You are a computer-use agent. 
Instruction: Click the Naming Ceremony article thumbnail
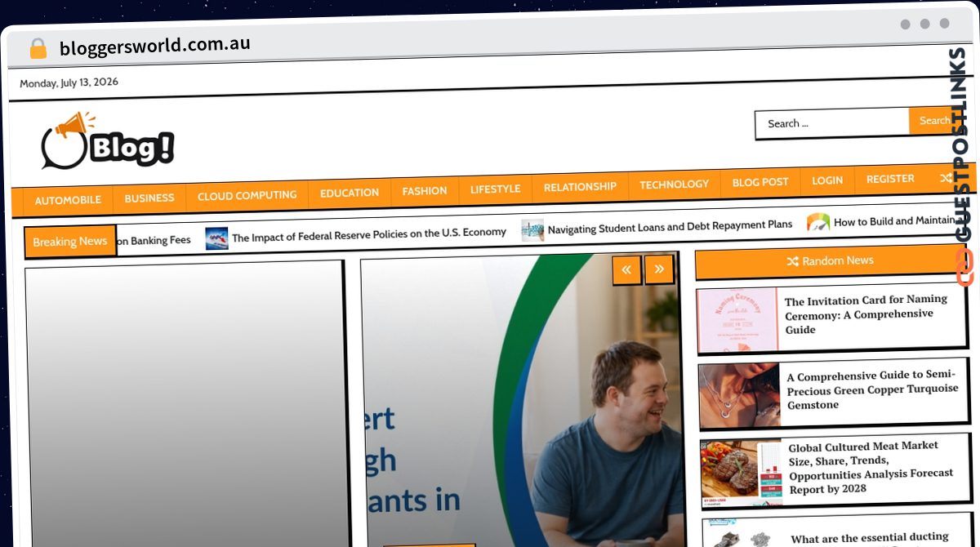pos(737,320)
